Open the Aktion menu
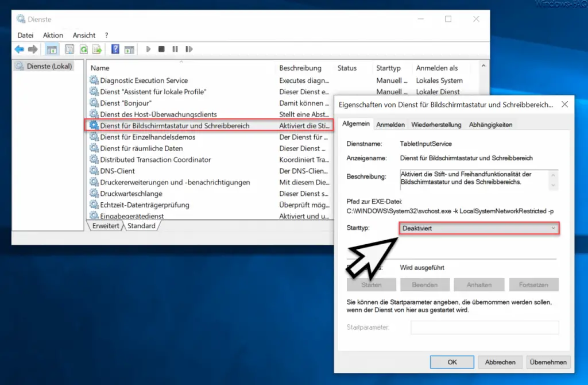The width and height of the screenshot is (588, 385). coord(53,35)
